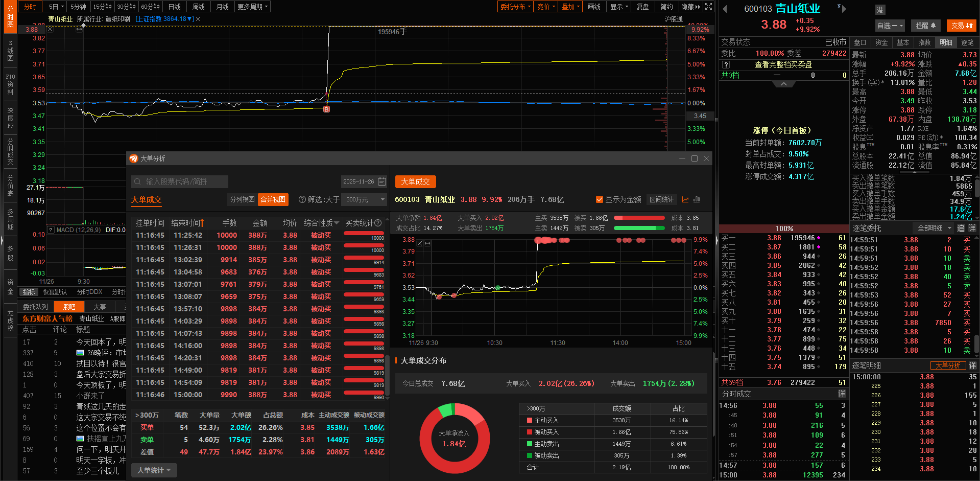Open the filter help question icon
Screen dimensions: 980x481
click(302, 199)
